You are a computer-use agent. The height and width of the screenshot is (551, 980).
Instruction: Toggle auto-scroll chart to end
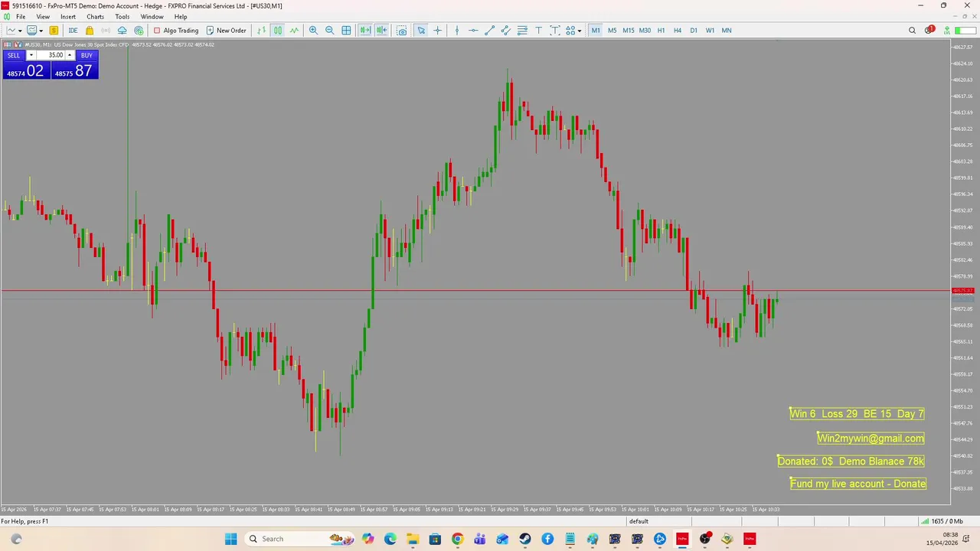[365, 31]
